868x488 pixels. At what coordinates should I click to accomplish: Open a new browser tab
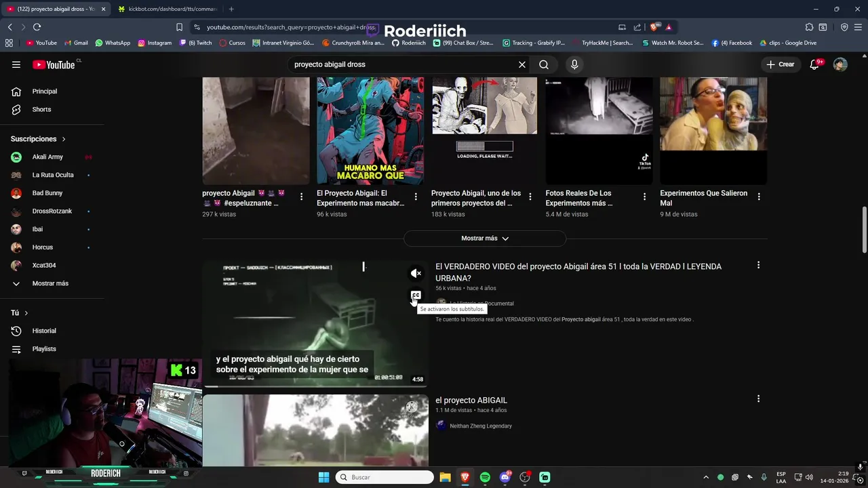231,9
